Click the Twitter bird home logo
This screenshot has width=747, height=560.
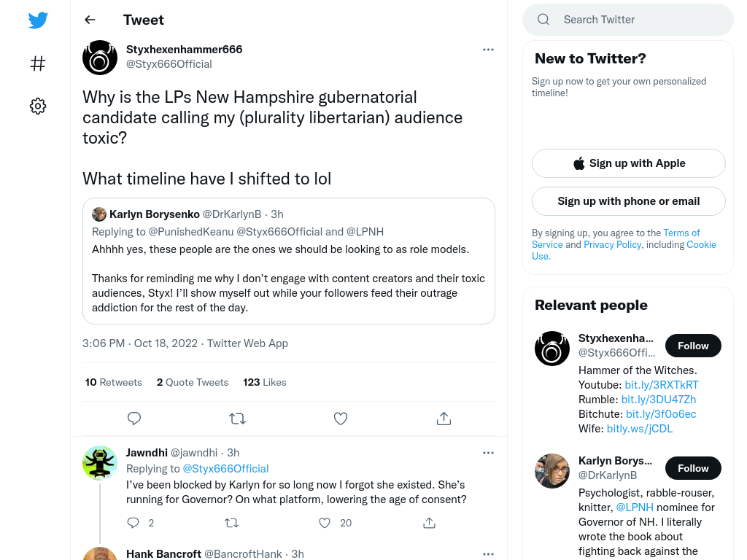pos(38,20)
